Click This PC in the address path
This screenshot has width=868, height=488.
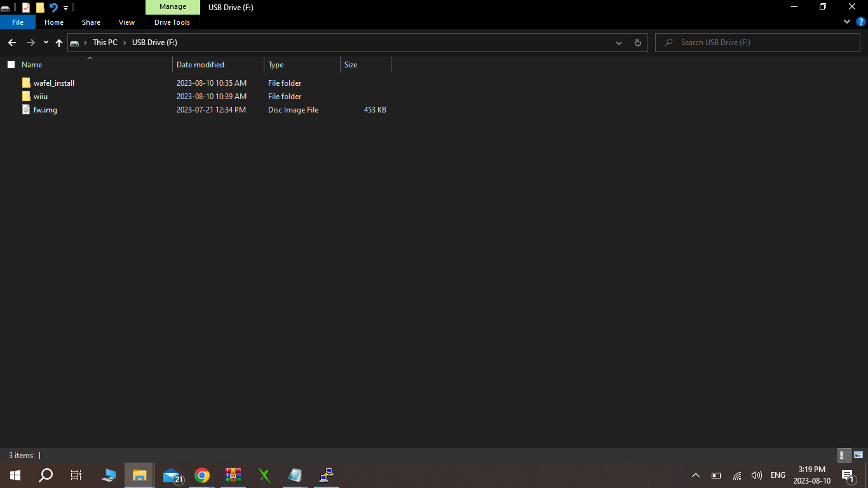tap(105, 43)
